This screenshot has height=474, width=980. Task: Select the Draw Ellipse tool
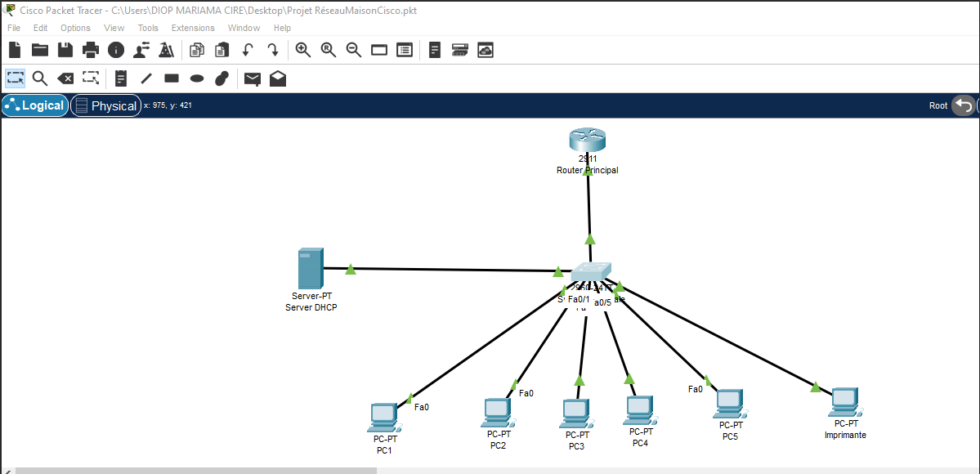click(197, 78)
